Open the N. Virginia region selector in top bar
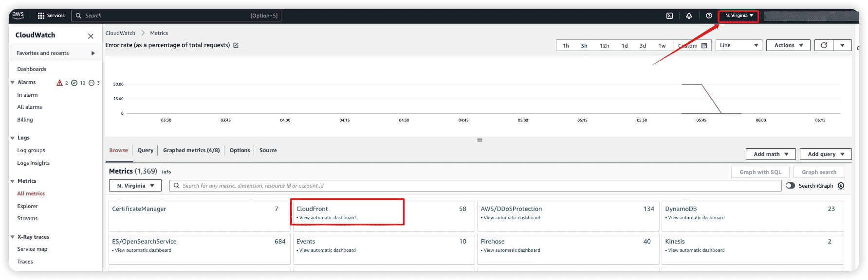Viewport: 868px width, 280px height. [739, 16]
